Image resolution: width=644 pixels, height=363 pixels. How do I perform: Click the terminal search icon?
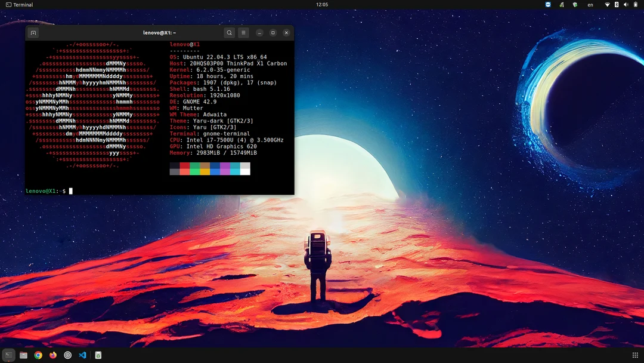tap(229, 33)
